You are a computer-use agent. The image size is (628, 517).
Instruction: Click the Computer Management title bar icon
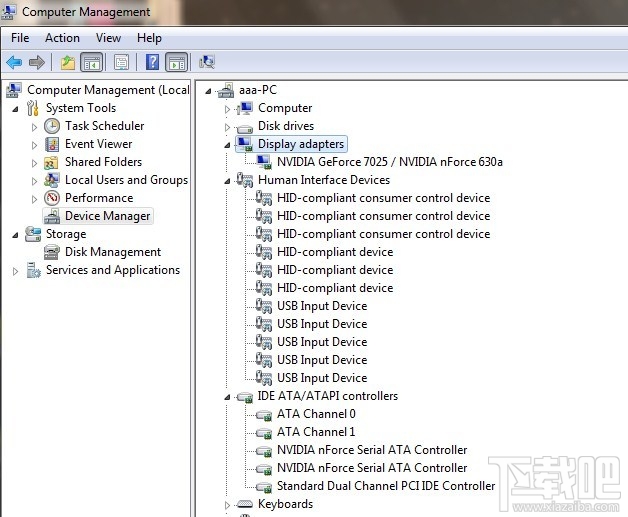(8, 12)
